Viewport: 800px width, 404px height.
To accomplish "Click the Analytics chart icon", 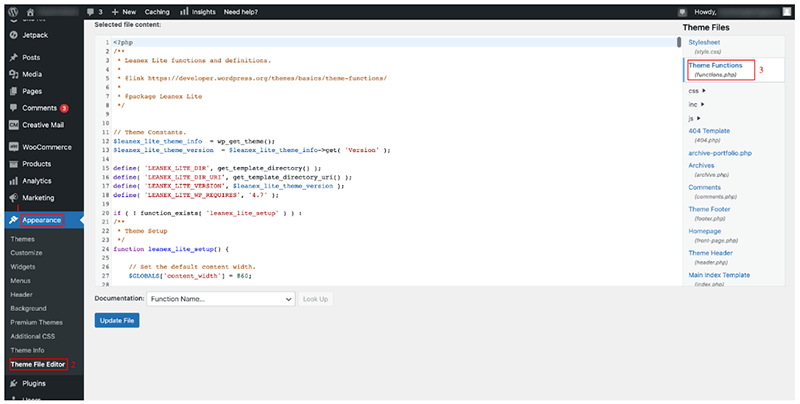I will click(x=14, y=181).
